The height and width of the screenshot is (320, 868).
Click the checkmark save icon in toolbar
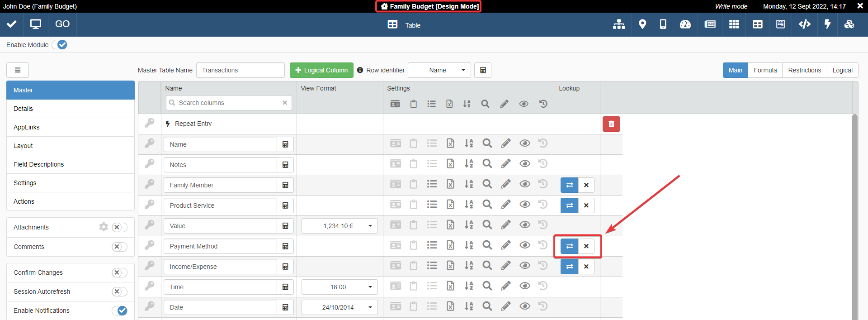click(x=12, y=24)
